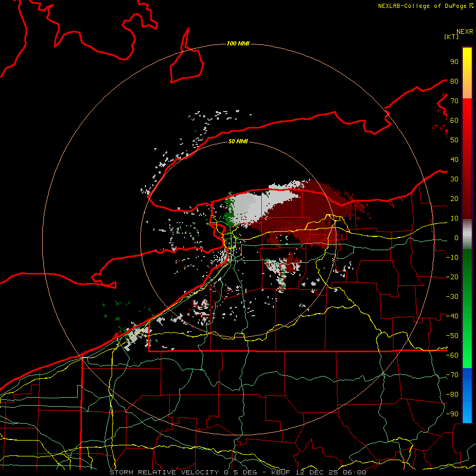Image resolution: width=476 pixels, height=476 pixels.
Task: Click the 10 knot label on the scale
Action: (x=454, y=218)
